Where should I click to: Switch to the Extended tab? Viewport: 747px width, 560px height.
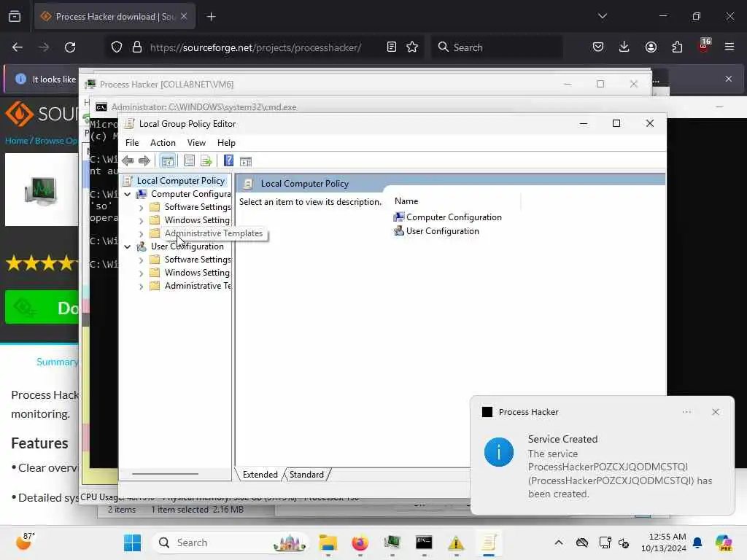click(260, 474)
